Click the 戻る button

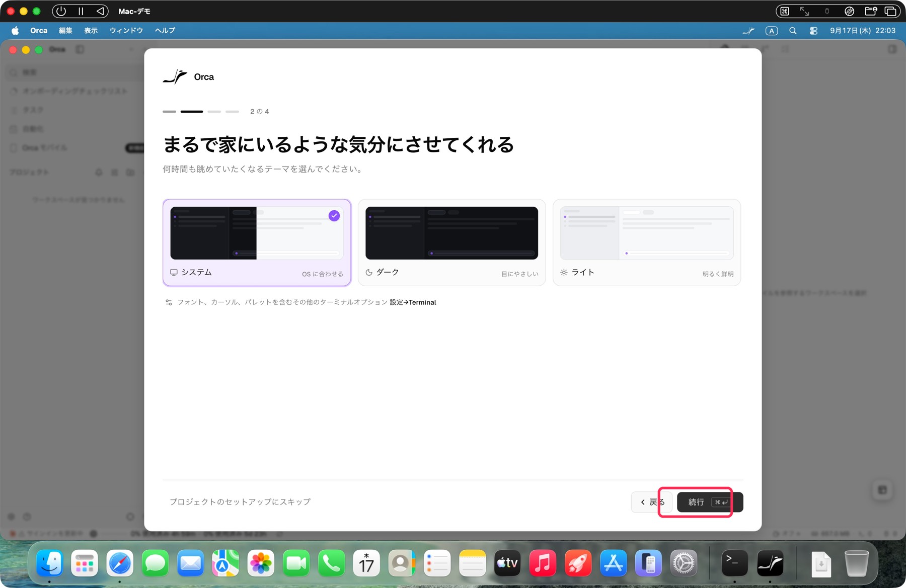click(x=652, y=502)
